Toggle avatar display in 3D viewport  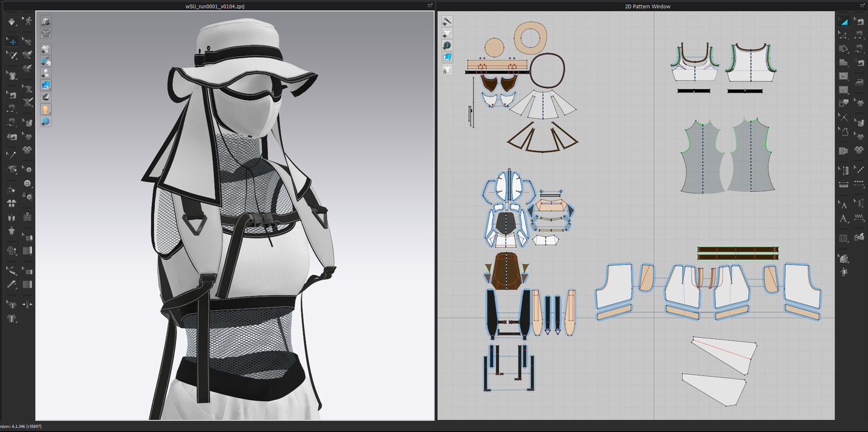click(x=46, y=73)
